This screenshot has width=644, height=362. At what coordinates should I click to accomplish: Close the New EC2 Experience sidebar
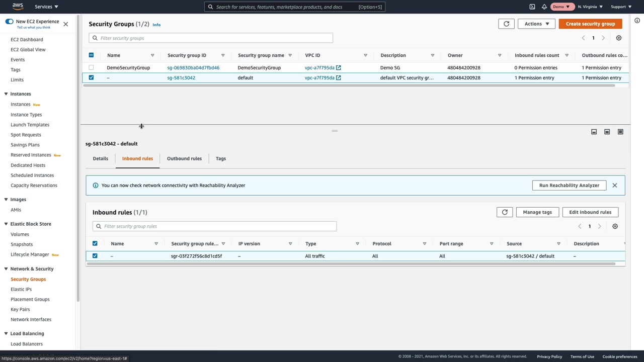coord(65,24)
